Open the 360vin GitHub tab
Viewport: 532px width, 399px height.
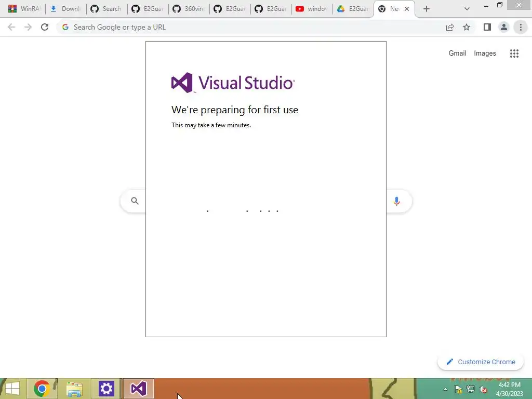tap(189, 9)
